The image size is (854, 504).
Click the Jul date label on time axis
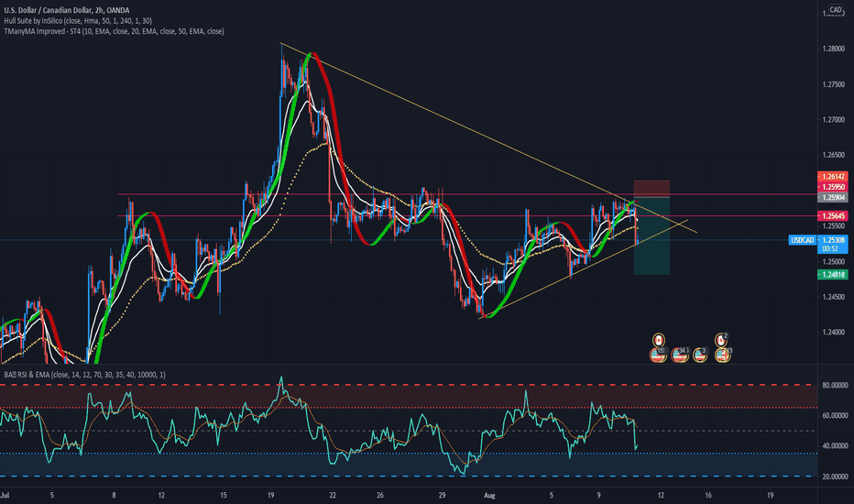pyautogui.click(x=5, y=495)
